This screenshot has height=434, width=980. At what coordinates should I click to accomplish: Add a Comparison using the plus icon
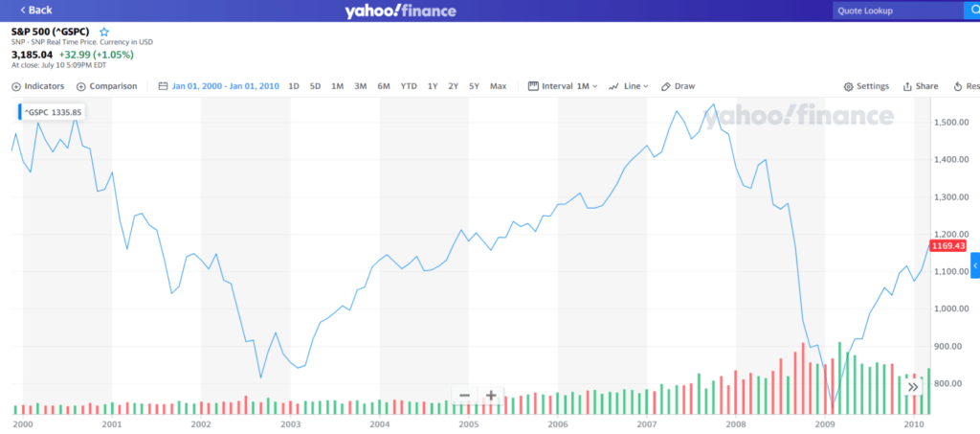[80, 86]
